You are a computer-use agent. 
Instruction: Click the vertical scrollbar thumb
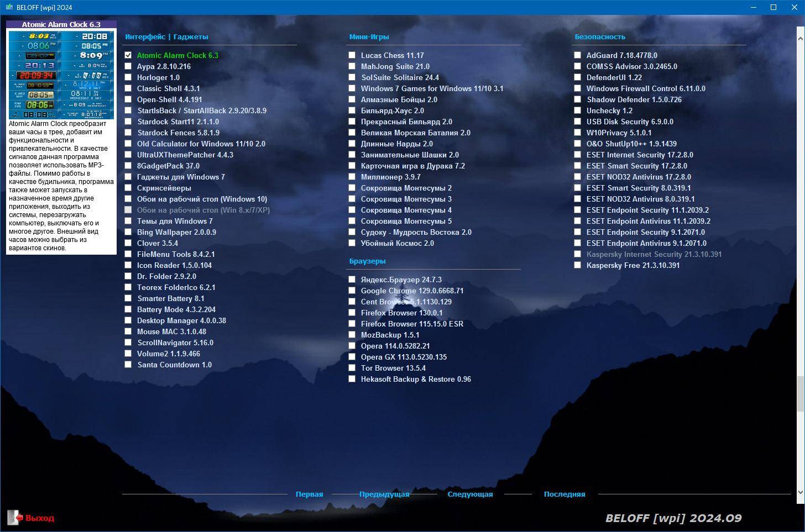(x=801, y=394)
